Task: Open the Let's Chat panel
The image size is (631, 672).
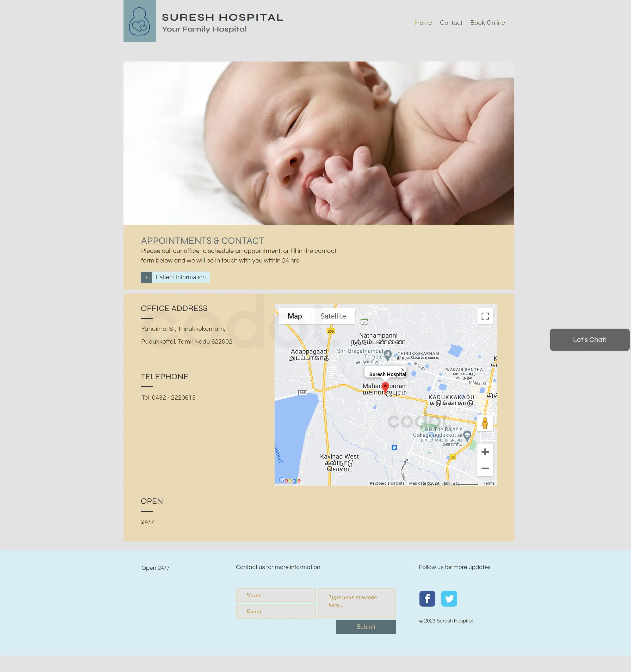Action: [590, 339]
